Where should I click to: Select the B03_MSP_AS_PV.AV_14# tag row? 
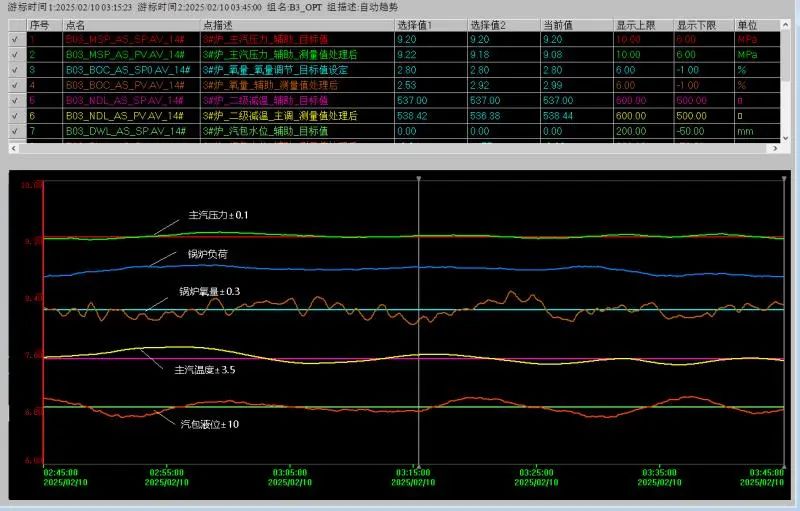[x=123, y=54]
